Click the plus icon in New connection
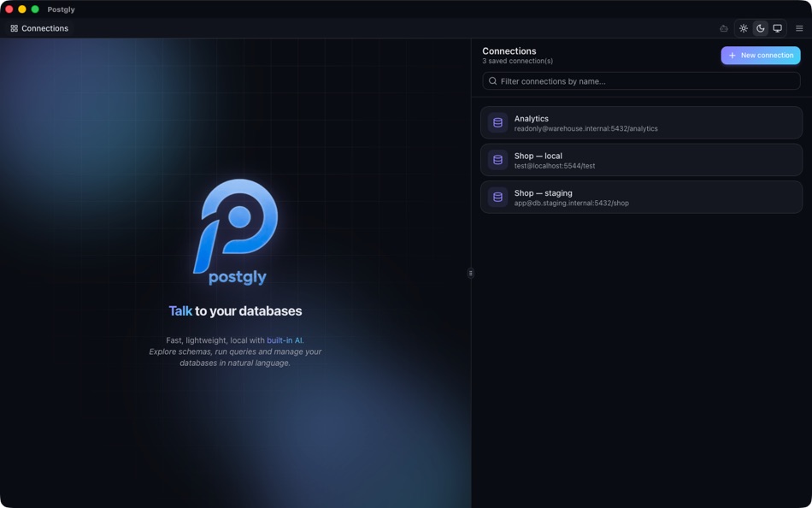 point(733,56)
